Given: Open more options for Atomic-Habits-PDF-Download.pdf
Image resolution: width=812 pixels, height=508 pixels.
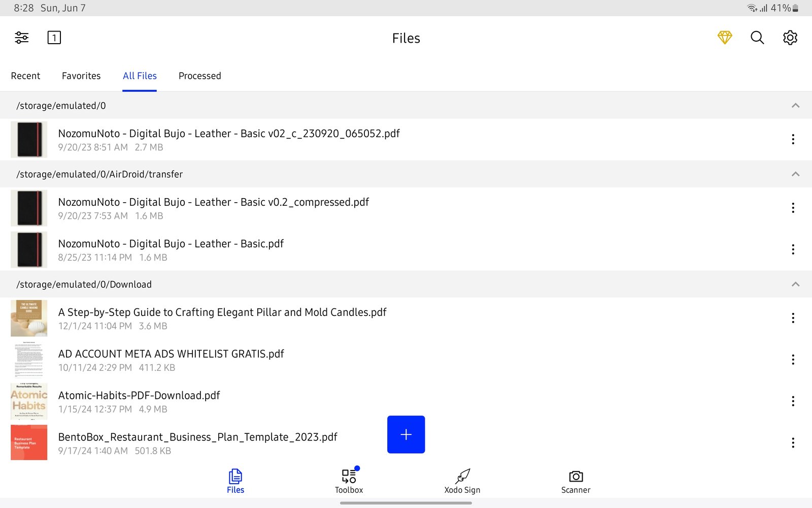Looking at the screenshot, I should [x=793, y=401].
